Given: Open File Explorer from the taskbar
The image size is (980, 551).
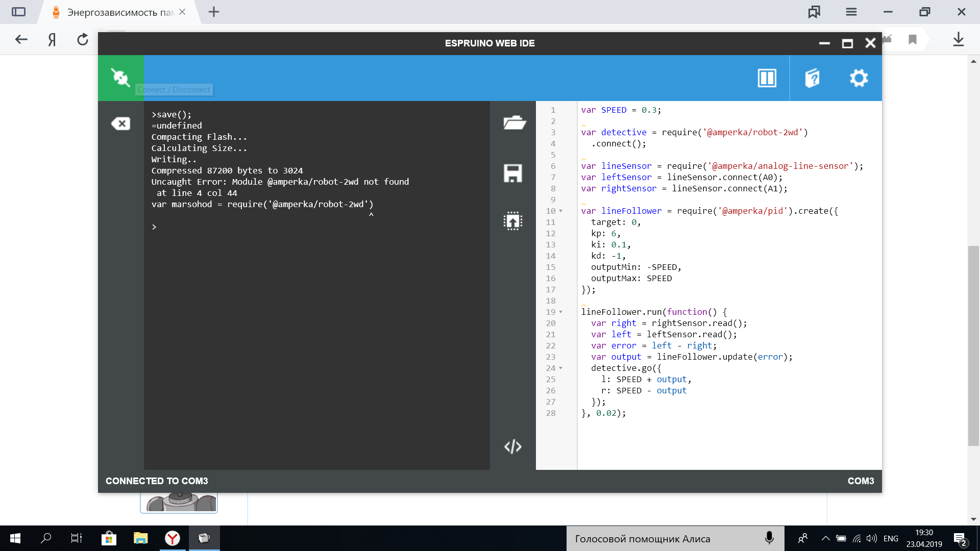Looking at the screenshot, I should [140, 538].
